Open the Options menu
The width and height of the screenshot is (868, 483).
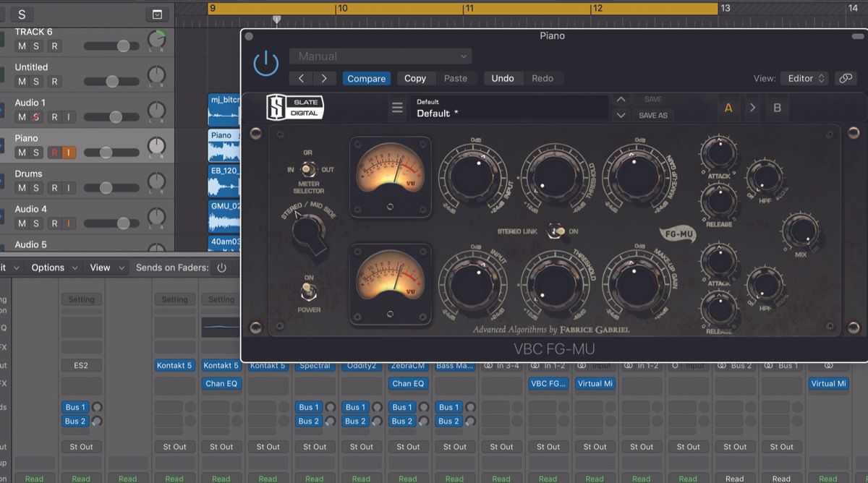click(x=48, y=267)
